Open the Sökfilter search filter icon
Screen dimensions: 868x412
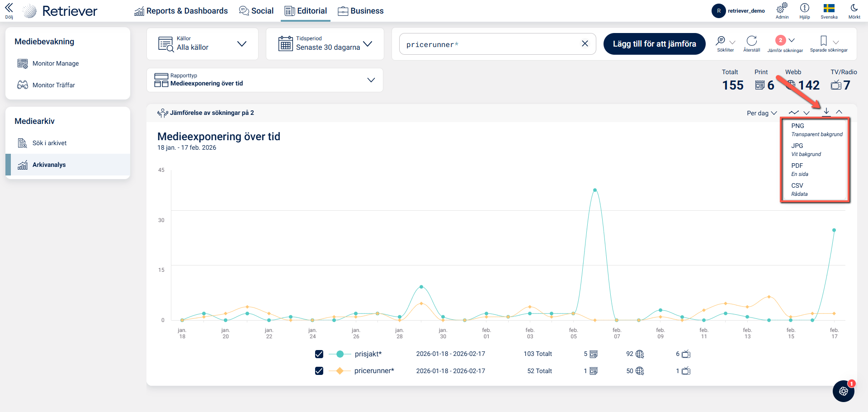(x=721, y=41)
